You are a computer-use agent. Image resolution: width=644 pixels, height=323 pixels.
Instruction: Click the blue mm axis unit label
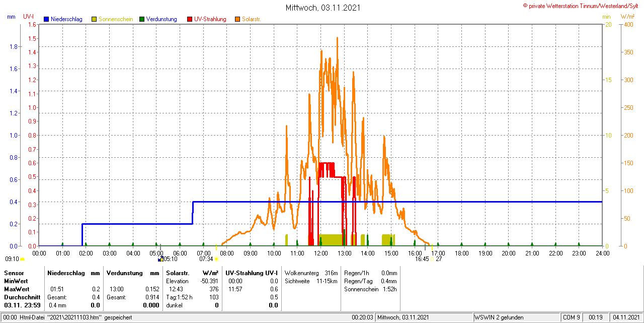point(11,17)
